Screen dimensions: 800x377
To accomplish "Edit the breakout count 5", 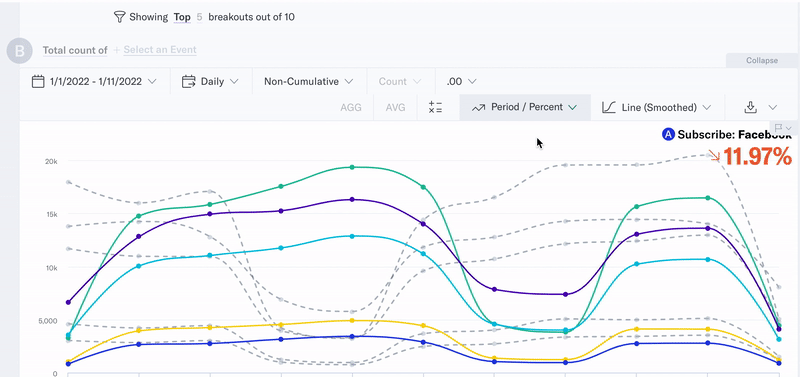I will pyautogui.click(x=199, y=17).
